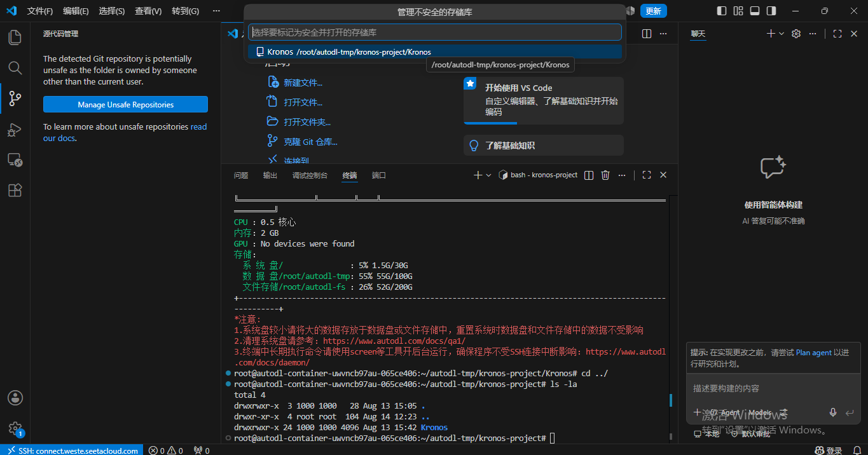
Task: Maximize the terminal panel size
Action: (x=647, y=175)
